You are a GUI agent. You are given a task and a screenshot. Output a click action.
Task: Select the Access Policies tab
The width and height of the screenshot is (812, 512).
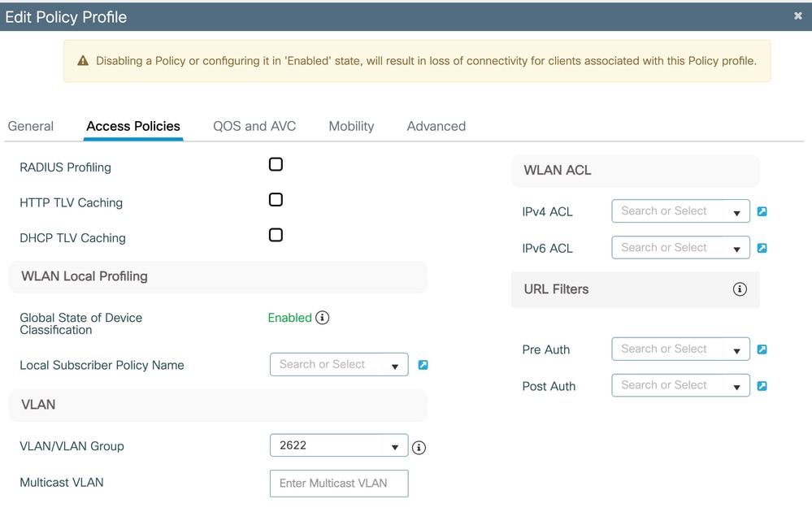[x=133, y=126]
